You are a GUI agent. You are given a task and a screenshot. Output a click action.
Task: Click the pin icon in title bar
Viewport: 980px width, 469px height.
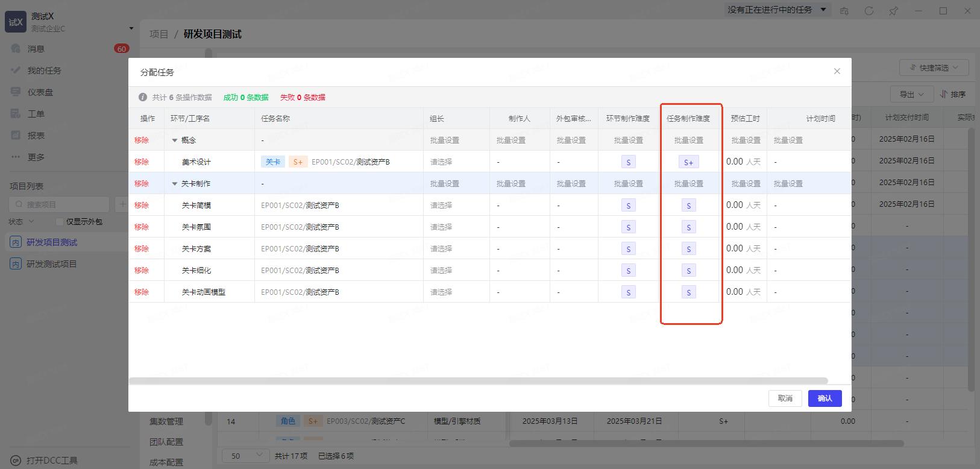[x=893, y=11]
